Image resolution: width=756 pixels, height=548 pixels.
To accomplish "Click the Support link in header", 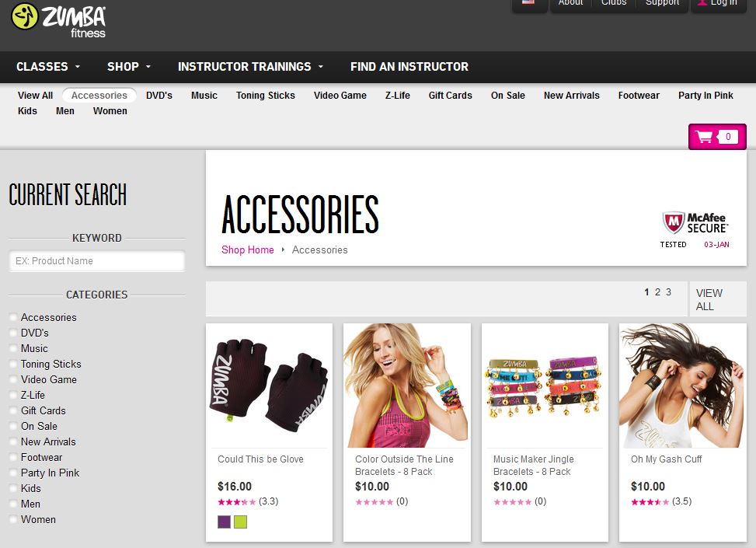I will click(x=662, y=2).
